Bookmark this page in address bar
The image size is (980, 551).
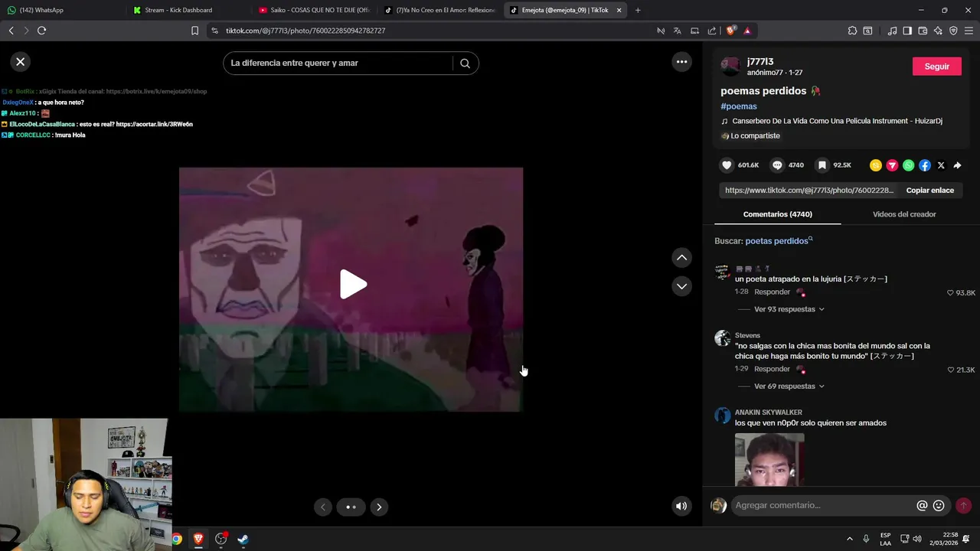click(x=194, y=31)
